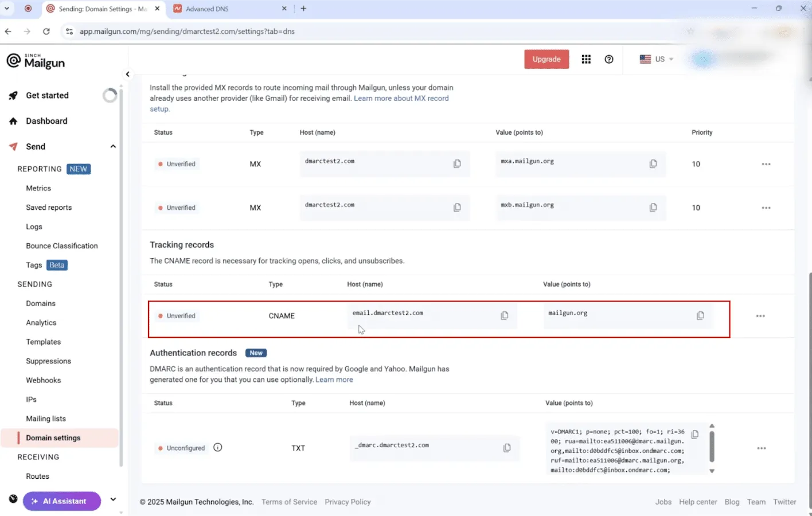Reload the Mailgun page
The height and width of the screenshot is (516, 812).
pyautogui.click(x=46, y=32)
